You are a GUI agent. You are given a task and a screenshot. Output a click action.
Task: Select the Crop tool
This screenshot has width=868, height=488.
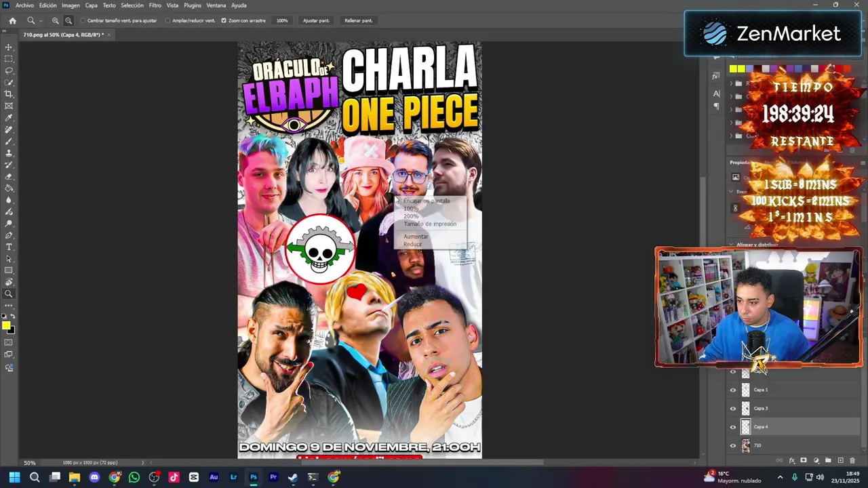(9, 94)
